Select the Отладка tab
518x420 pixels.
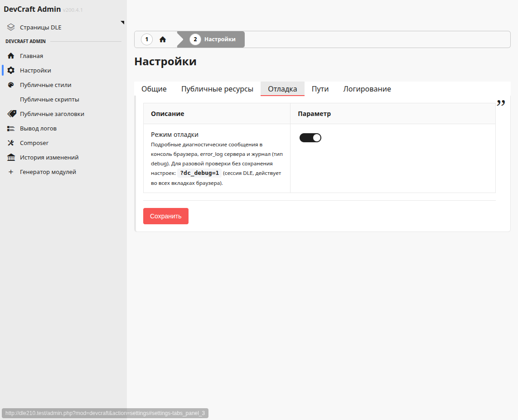tap(282, 89)
